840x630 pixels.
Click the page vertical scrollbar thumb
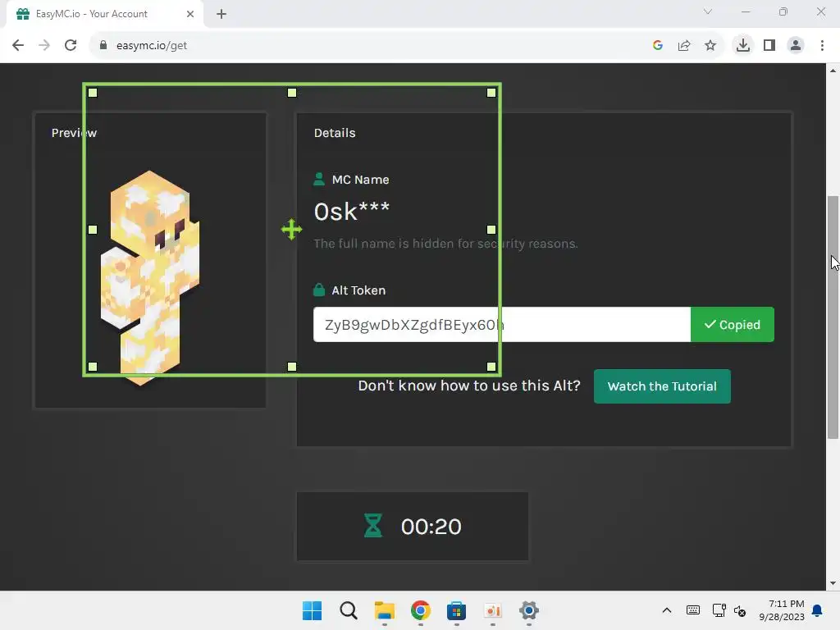(x=833, y=317)
